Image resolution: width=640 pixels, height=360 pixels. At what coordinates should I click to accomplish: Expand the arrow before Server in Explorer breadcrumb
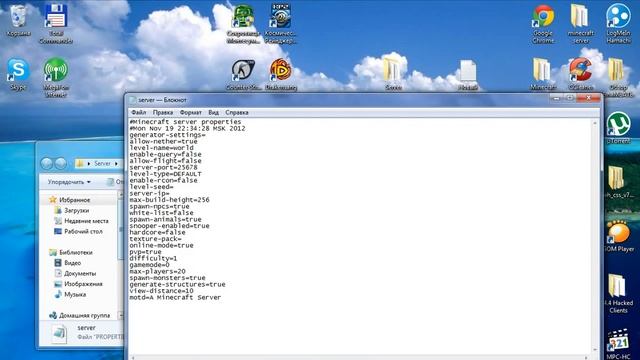(x=89, y=164)
